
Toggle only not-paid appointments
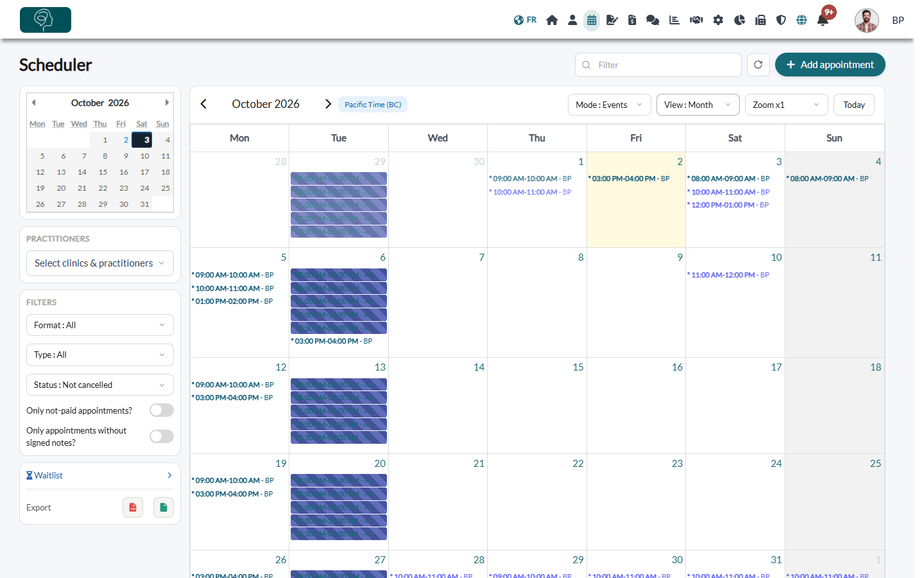coord(162,410)
